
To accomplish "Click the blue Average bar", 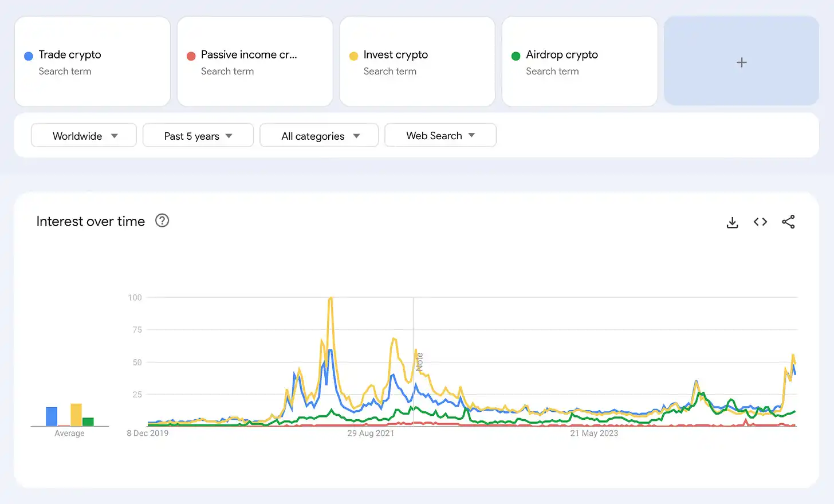I will coord(52,416).
